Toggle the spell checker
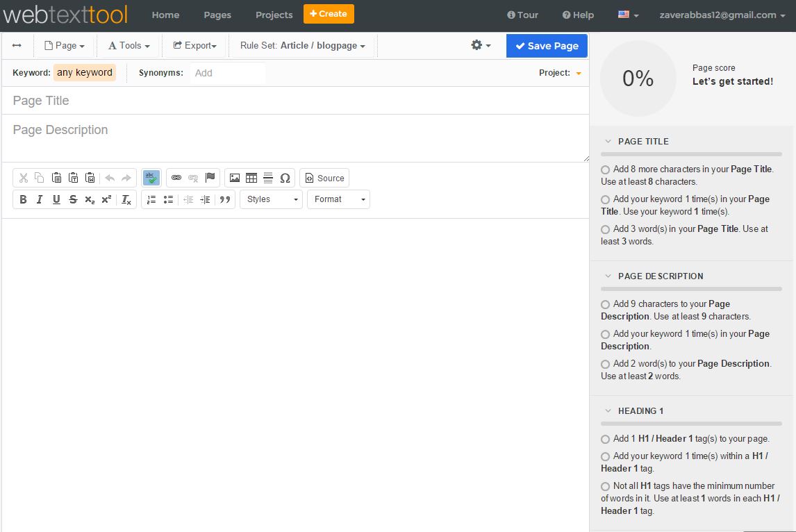Viewport: 796px width, 532px height. pyautogui.click(x=151, y=178)
